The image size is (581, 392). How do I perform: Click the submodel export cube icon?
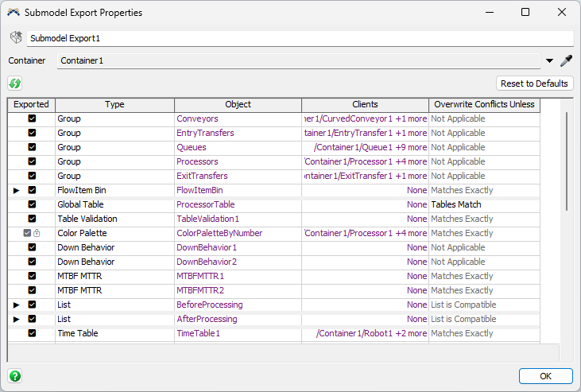[x=15, y=38]
